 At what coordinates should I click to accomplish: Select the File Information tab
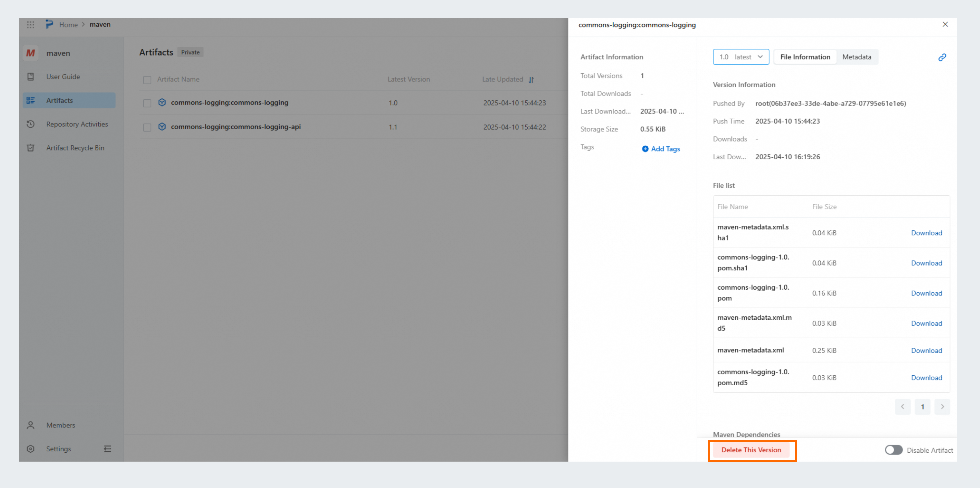click(805, 57)
